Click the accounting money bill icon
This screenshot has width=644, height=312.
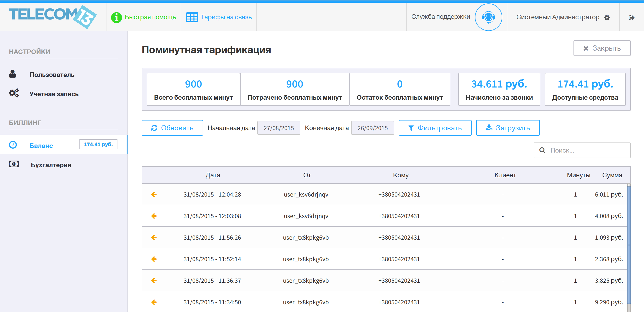tap(14, 164)
